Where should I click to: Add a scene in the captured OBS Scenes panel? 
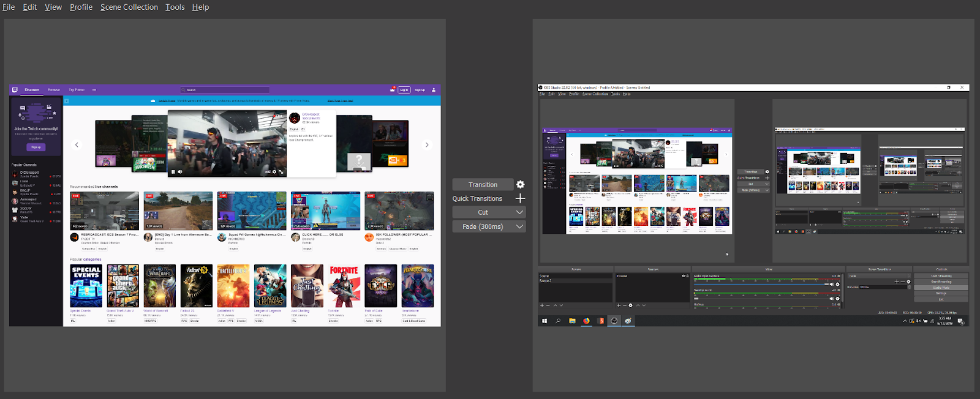[x=542, y=305]
